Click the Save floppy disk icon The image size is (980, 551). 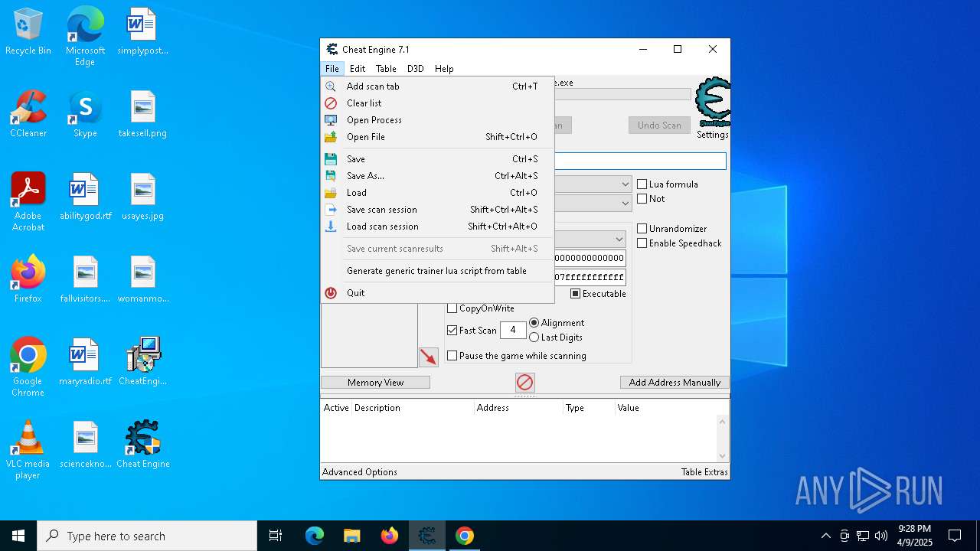[331, 159]
